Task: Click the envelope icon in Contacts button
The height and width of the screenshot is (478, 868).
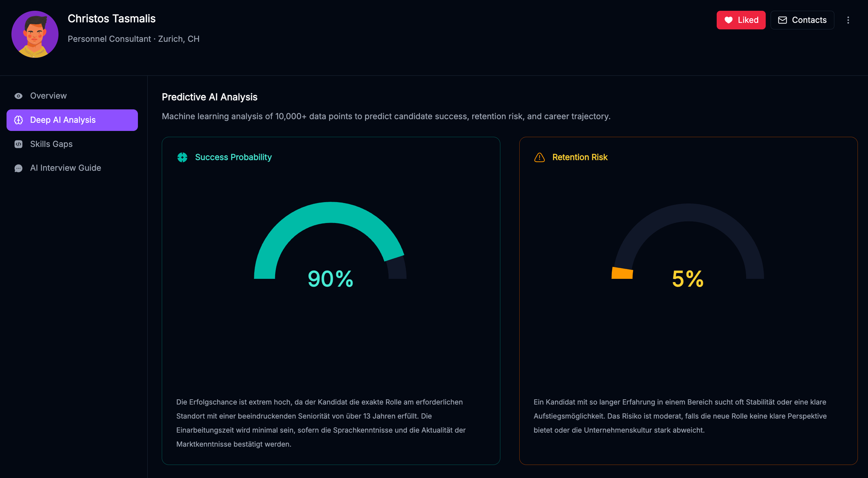Action: (782, 20)
